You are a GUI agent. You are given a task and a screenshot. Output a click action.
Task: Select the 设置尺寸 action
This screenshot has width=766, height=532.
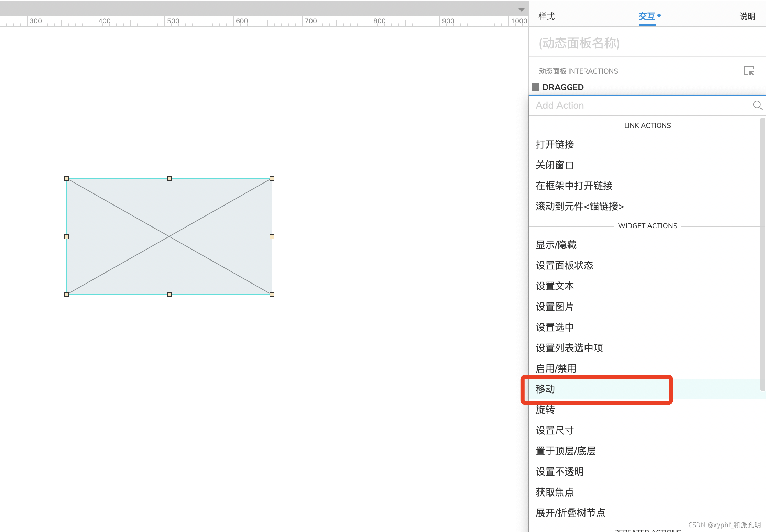pos(645,430)
